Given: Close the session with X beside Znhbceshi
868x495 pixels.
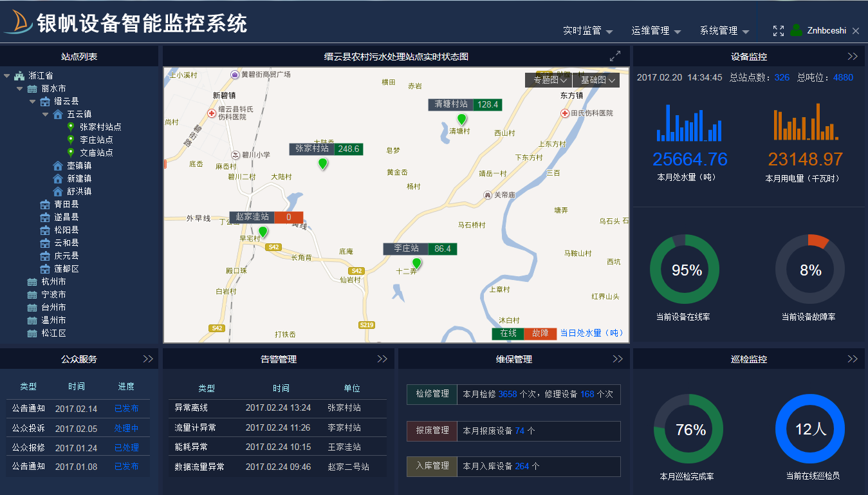Looking at the screenshot, I should tap(856, 31).
